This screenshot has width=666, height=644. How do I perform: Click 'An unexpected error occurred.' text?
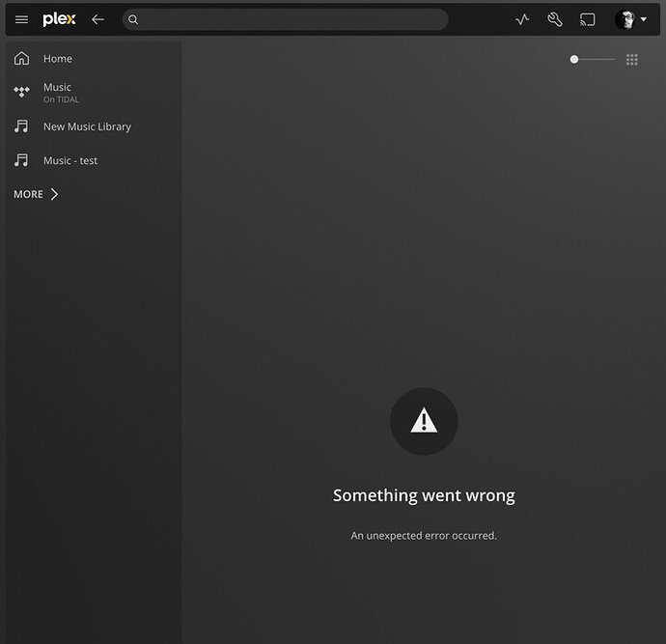click(x=424, y=536)
